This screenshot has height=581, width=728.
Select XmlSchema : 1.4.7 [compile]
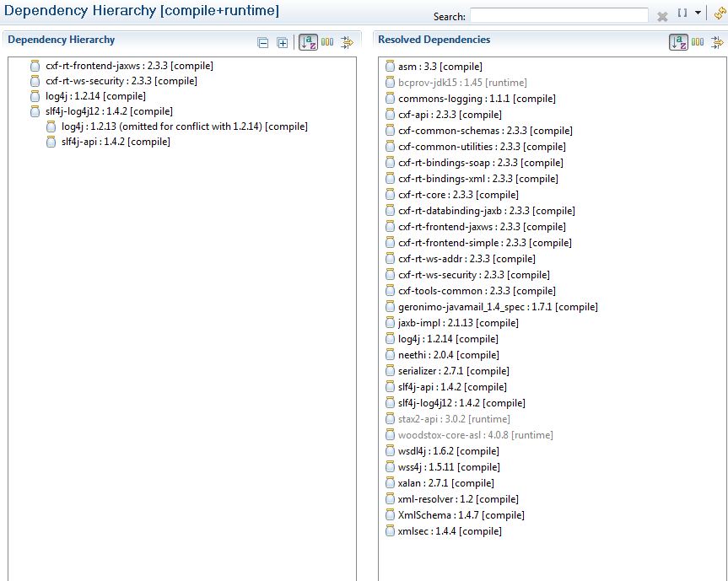[461, 515]
